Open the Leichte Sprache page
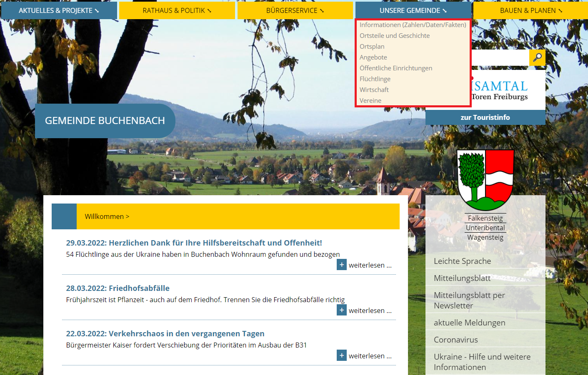This screenshot has width=588, height=375. 462,261
